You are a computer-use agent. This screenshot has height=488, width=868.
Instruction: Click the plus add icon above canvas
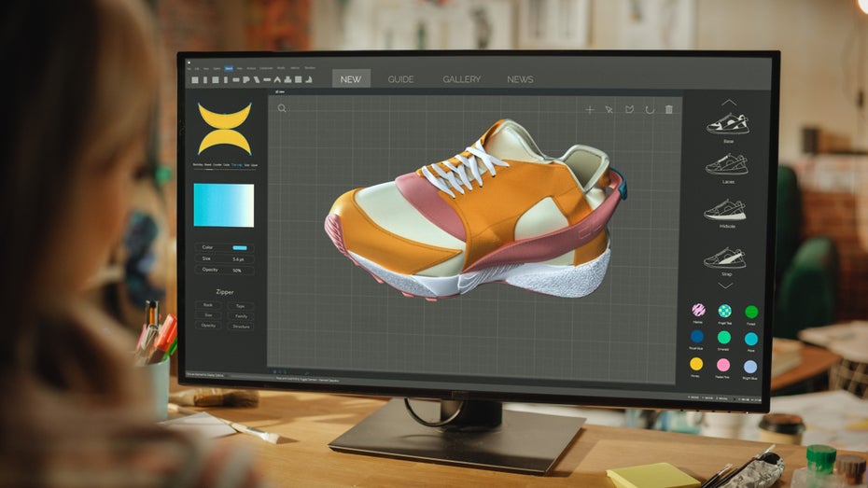tap(590, 109)
